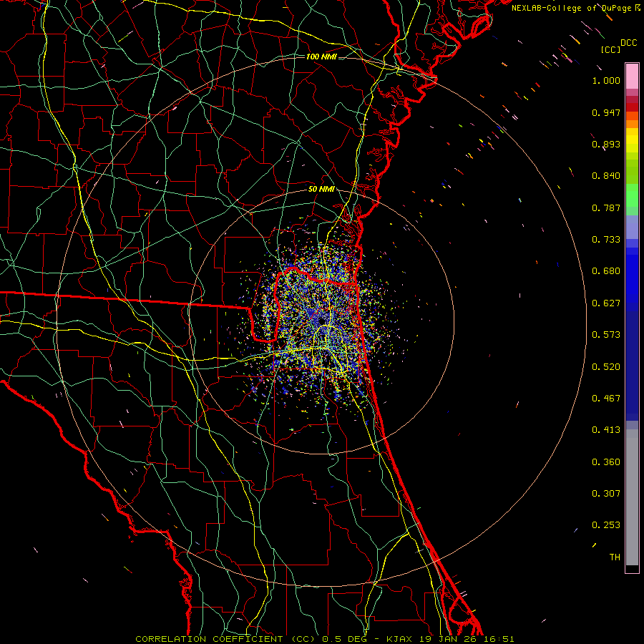Click the 0.253 scale value
The height and width of the screenshot is (644, 644).
click(x=606, y=525)
